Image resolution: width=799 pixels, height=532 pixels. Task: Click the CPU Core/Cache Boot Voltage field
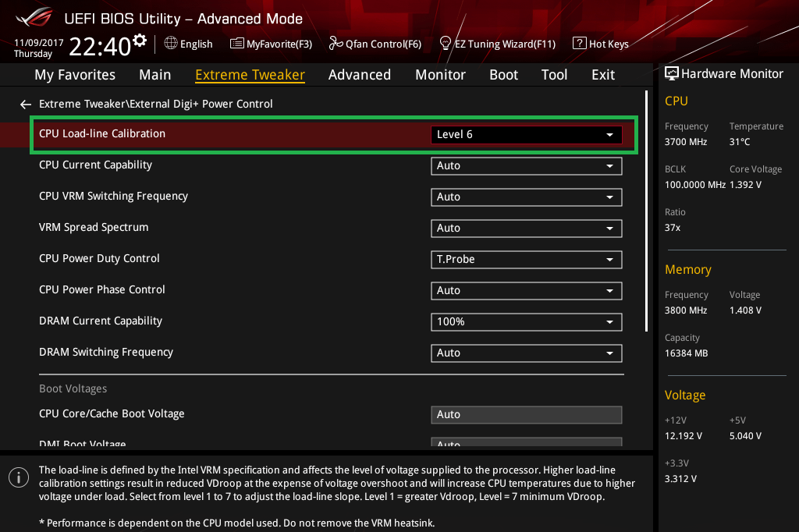point(527,415)
